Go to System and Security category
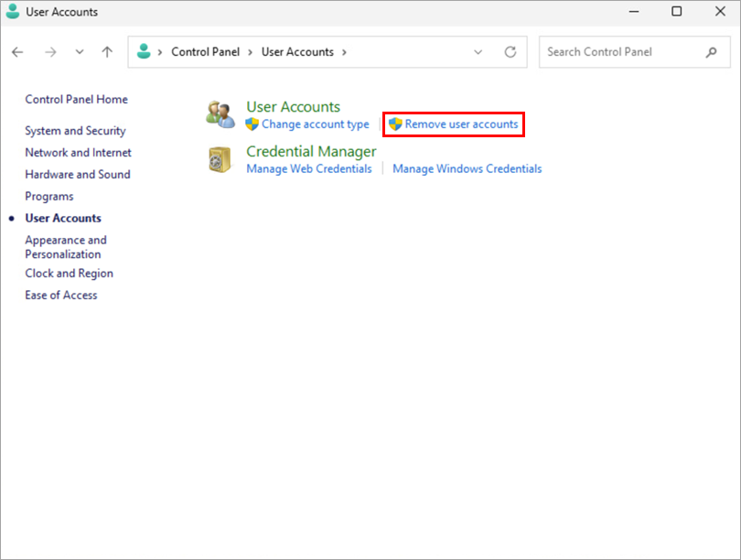This screenshot has height=560, width=741. coord(75,131)
